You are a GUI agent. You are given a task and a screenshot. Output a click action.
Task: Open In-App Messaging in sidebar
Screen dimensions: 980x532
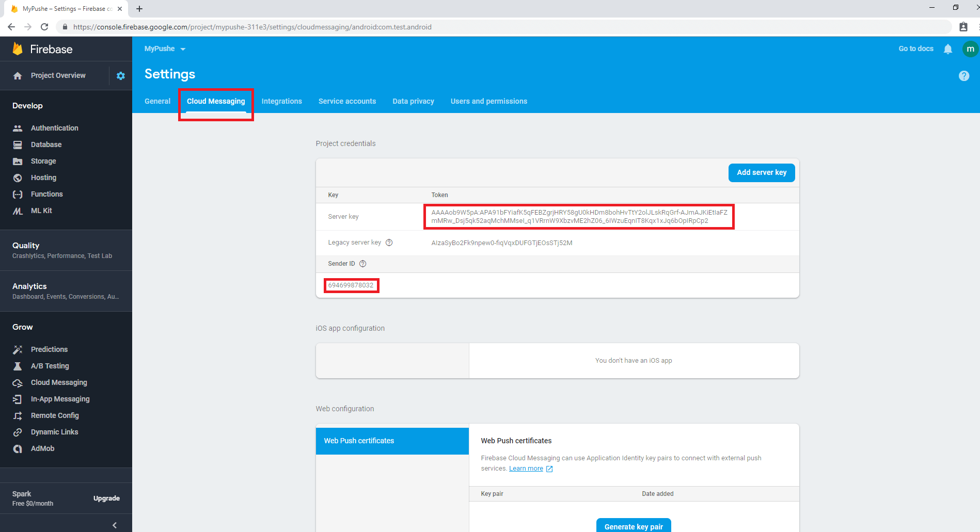click(x=60, y=399)
